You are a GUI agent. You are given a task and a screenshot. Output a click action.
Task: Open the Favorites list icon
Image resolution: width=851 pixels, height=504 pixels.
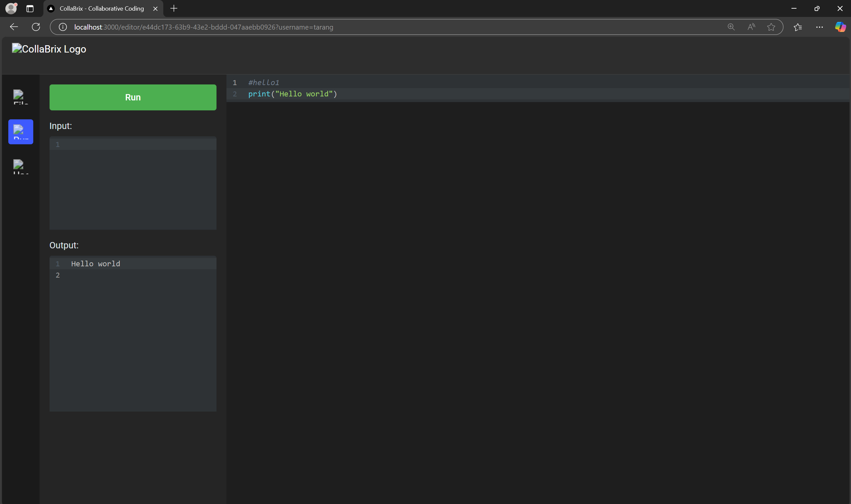[798, 27]
